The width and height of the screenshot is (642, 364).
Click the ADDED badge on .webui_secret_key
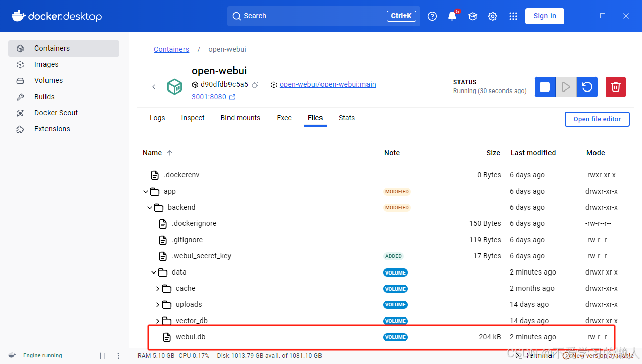[x=393, y=256]
